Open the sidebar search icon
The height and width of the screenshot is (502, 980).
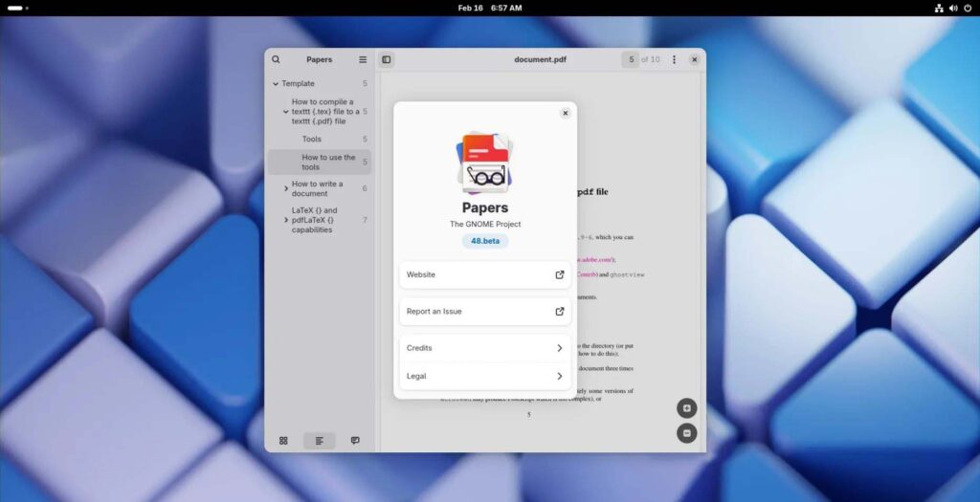point(276,59)
